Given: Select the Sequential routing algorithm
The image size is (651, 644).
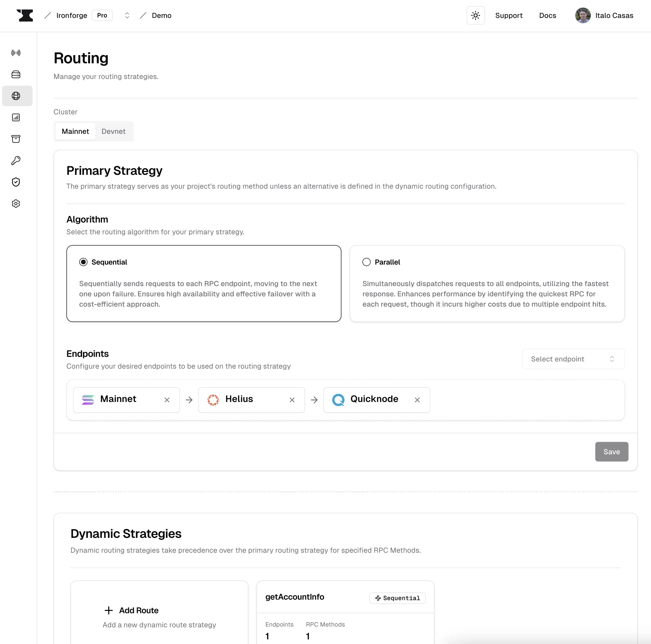Looking at the screenshot, I should (x=83, y=262).
